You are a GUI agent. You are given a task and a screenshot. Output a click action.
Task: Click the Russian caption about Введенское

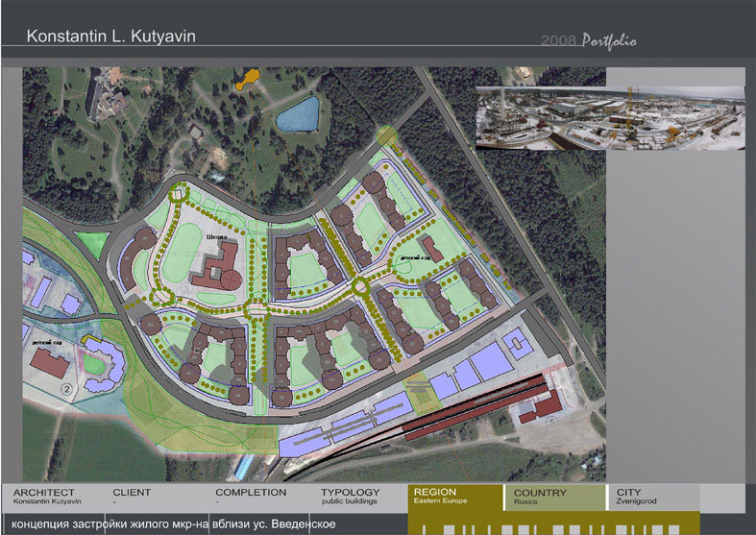pos(174,524)
